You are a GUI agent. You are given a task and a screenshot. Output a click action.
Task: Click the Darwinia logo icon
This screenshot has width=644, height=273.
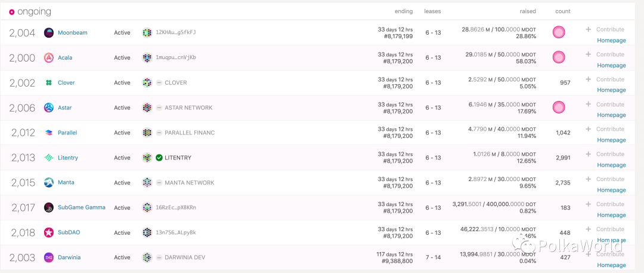click(x=49, y=257)
